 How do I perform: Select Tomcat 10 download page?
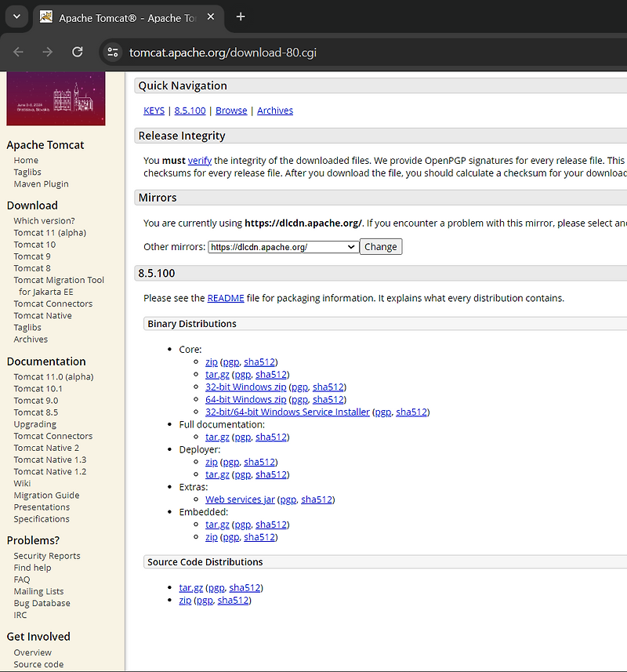[x=34, y=245]
